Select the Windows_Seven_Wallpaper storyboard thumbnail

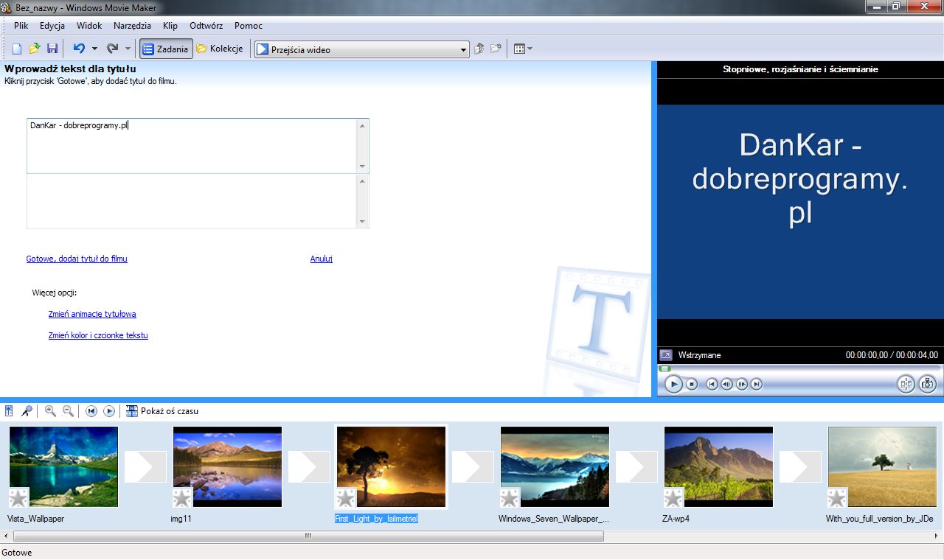pos(555,467)
